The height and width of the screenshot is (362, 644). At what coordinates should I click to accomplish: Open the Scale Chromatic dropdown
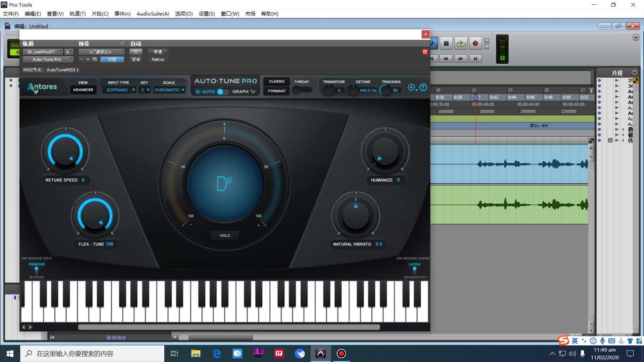[169, 90]
